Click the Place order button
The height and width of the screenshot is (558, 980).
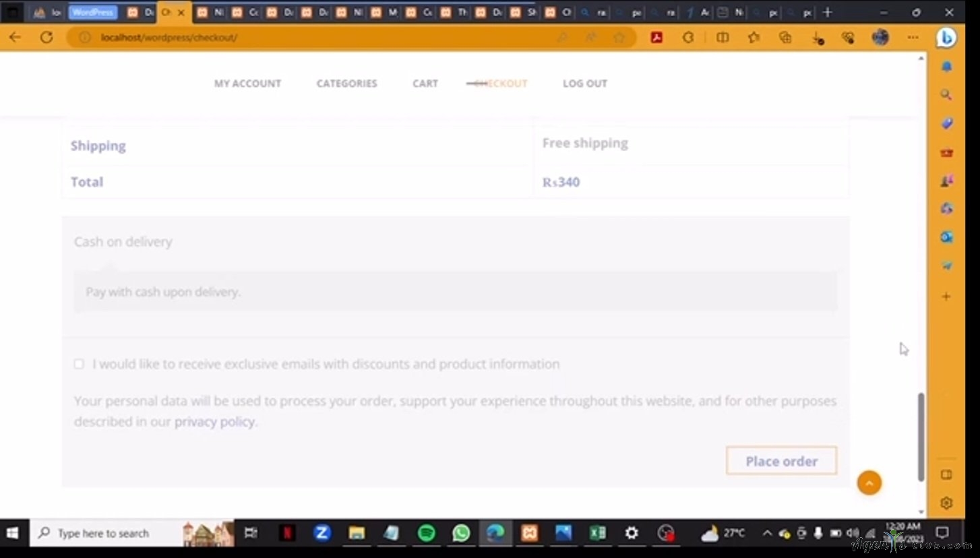[x=781, y=461]
